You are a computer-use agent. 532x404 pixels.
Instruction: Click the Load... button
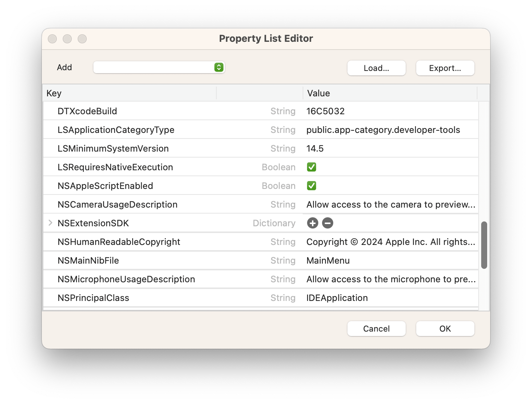click(x=376, y=68)
